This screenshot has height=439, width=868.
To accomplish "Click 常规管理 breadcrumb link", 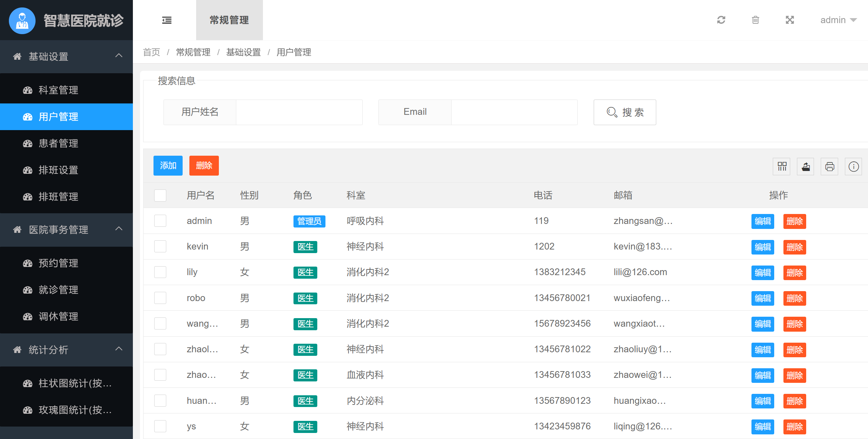I will [193, 52].
